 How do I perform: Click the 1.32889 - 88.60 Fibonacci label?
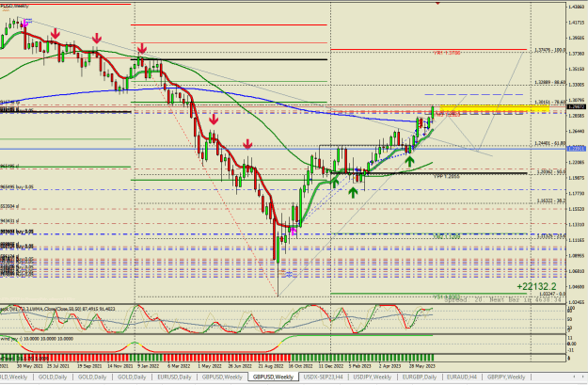[550, 82]
